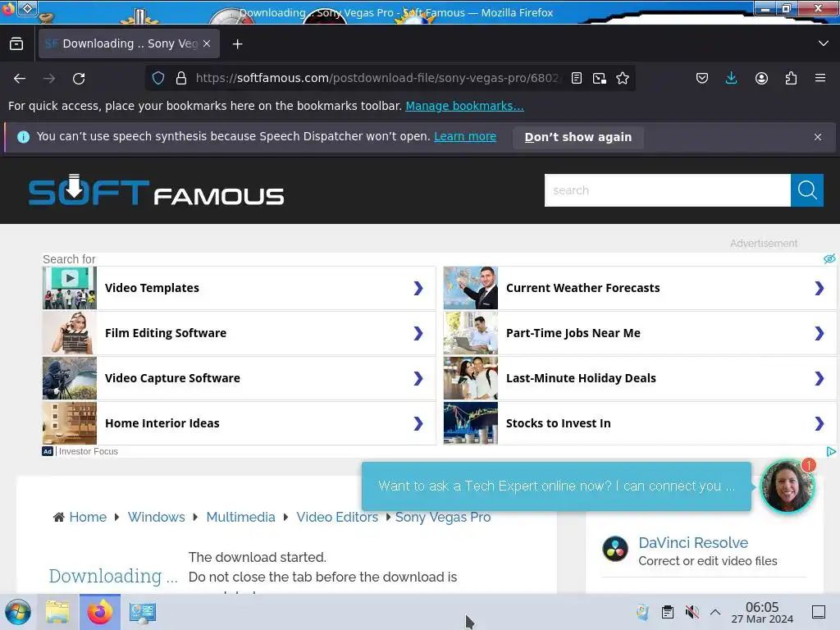Screen dimensions: 840x630
Task: Select the Downloading .. Sony Vegas tab
Action: pos(129,43)
